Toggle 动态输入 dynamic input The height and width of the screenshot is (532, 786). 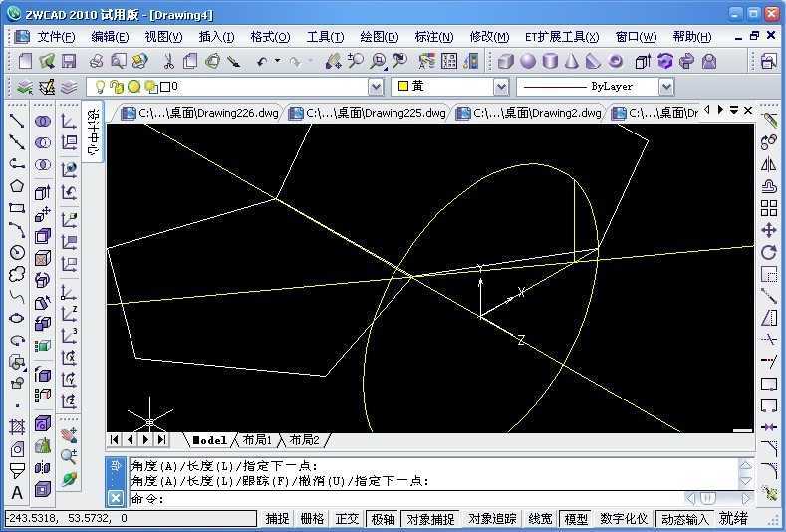(684, 518)
